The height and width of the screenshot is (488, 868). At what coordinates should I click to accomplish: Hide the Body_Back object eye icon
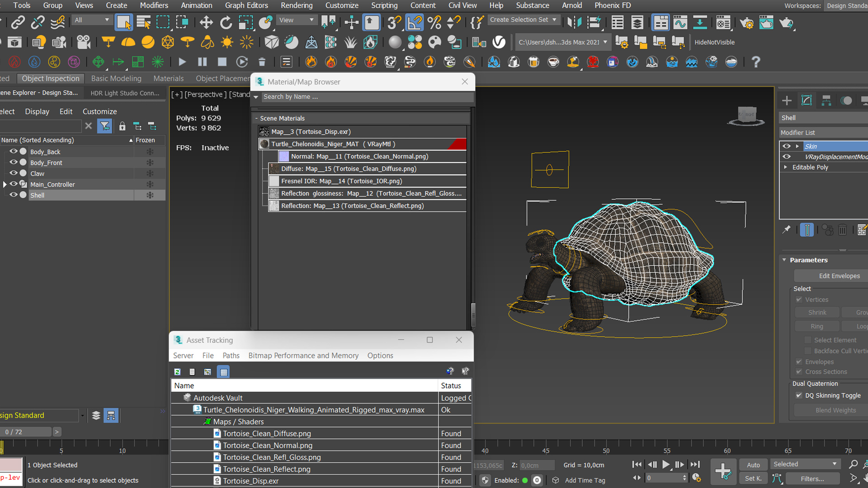[14, 151]
